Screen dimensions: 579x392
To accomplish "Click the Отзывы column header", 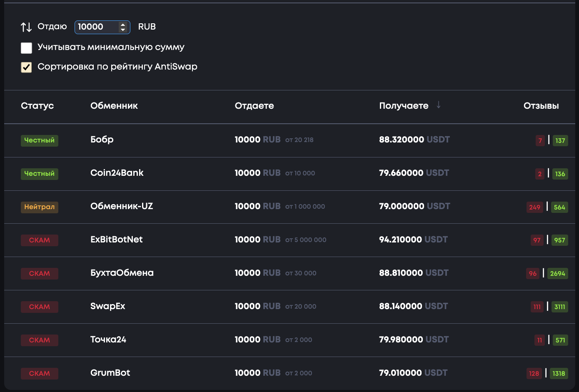I will tap(541, 106).
